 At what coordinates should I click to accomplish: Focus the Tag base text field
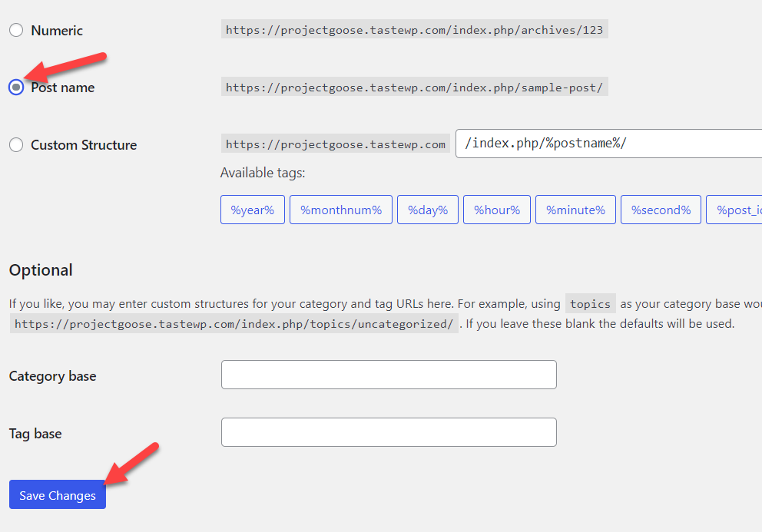(389, 432)
